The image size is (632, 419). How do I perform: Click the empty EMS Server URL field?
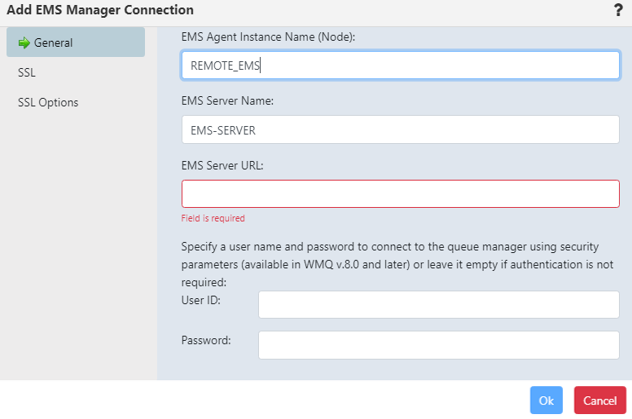400,194
